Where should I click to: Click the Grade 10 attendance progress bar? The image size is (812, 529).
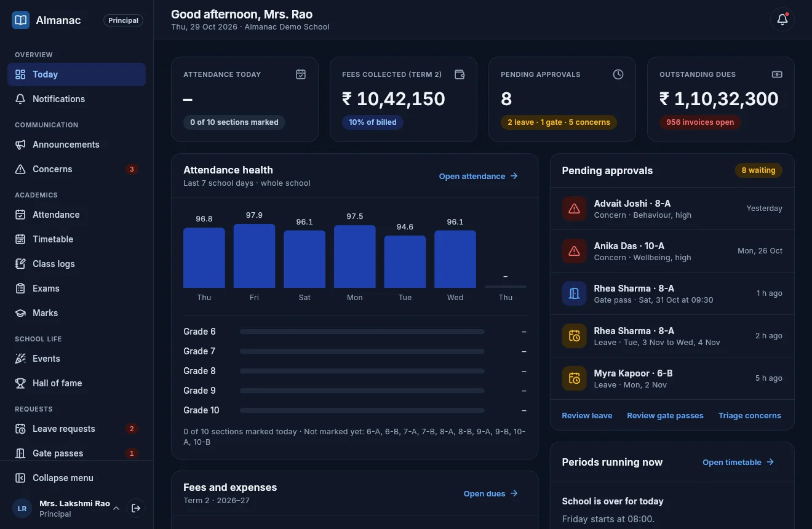(362, 410)
